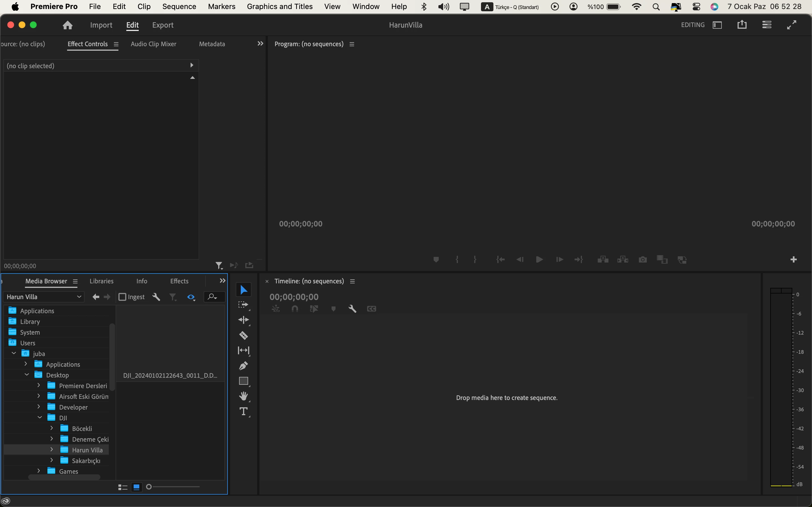The image size is (812, 507).
Task: Switch to the Effects tab
Action: [179, 281]
